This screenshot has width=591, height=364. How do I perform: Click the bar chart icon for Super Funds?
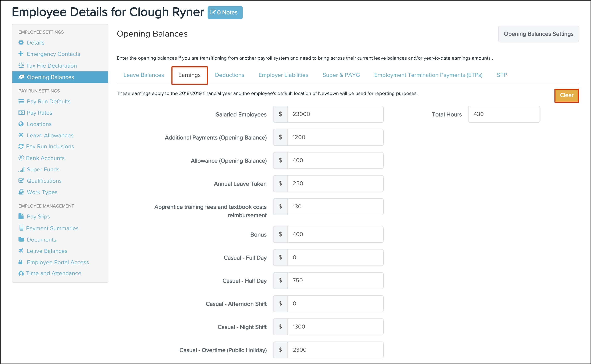(x=21, y=170)
